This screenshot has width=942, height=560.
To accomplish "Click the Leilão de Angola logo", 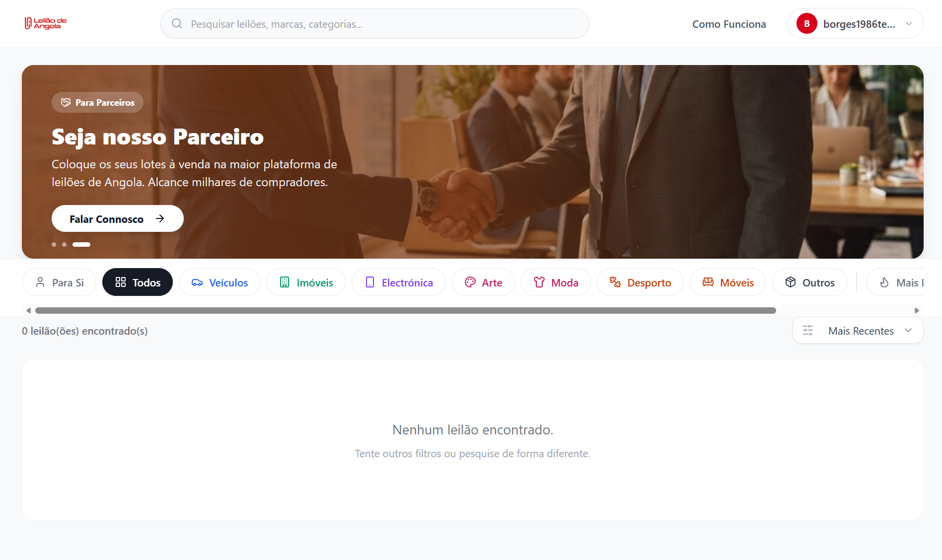I will click(46, 23).
